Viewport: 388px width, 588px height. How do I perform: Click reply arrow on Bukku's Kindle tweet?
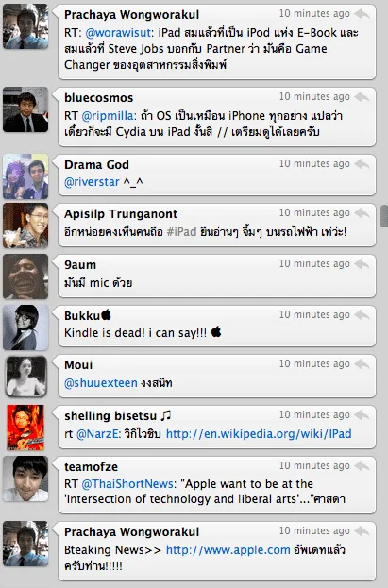click(362, 315)
